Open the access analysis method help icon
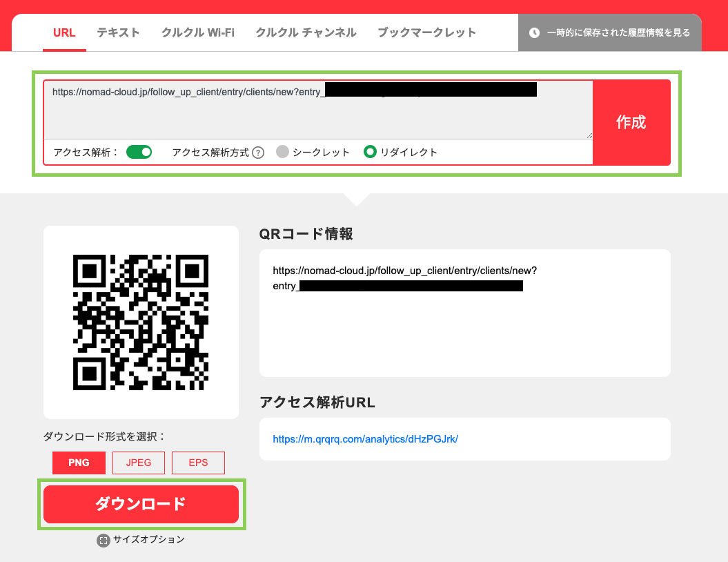 point(258,153)
